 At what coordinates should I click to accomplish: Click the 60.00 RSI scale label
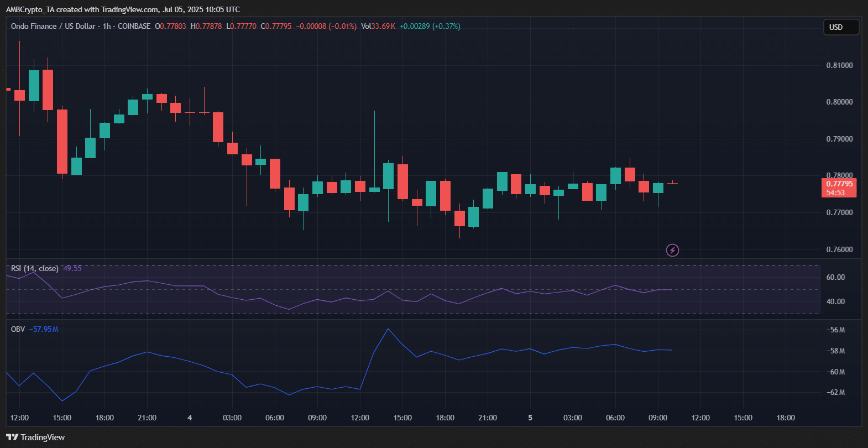835,277
